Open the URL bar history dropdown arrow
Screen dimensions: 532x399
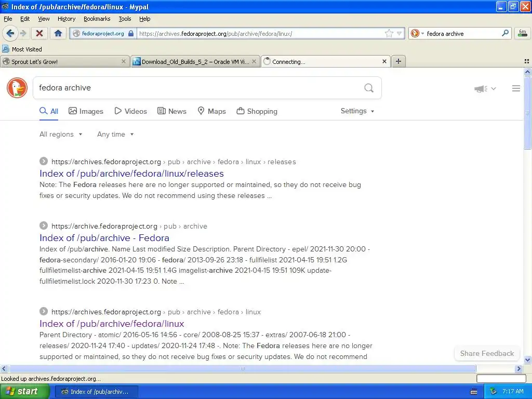[x=400, y=34]
